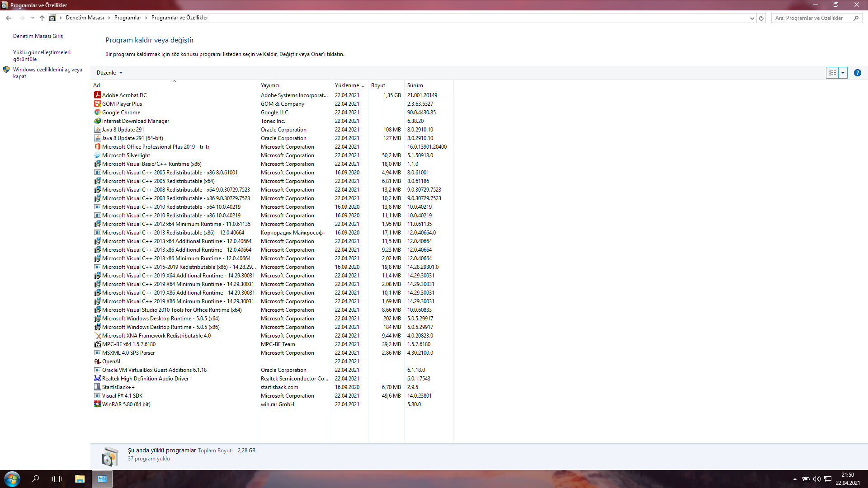Click the GOM Player Plus icon
868x488 pixels.
point(97,103)
